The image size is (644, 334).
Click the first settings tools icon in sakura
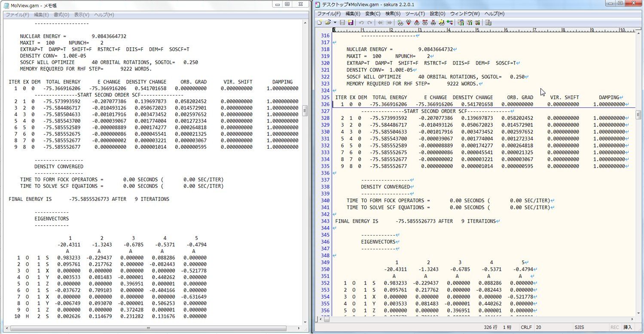click(461, 22)
